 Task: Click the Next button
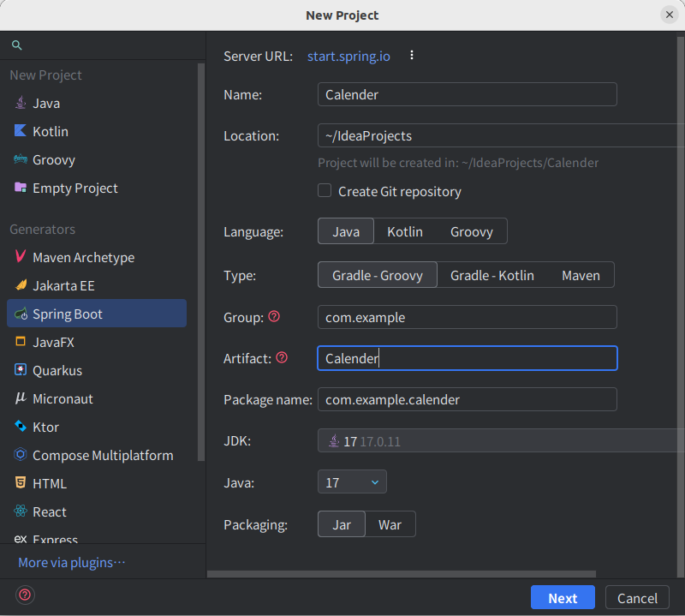point(563,598)
